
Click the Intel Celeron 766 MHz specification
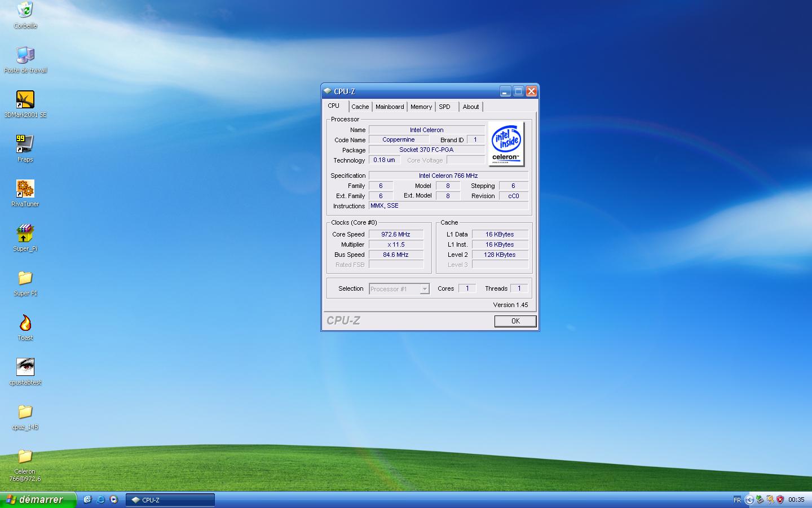pyautogui.click(x=448, y=176)
